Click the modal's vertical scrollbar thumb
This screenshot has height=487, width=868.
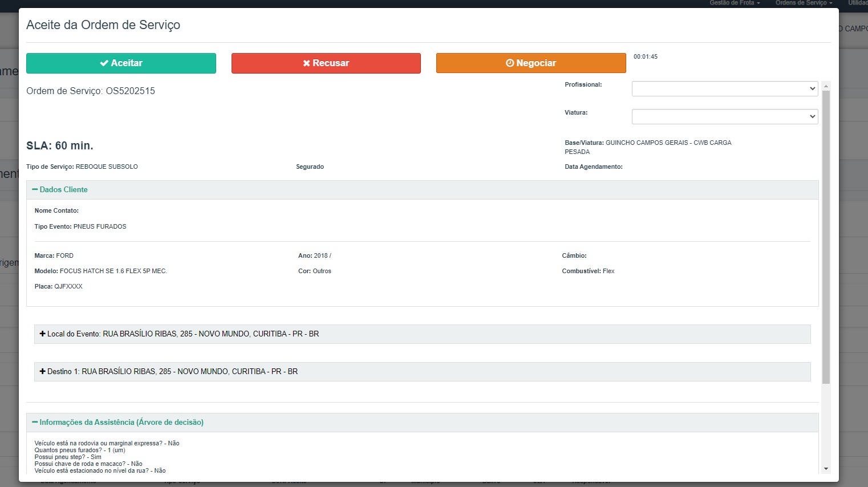826,237
